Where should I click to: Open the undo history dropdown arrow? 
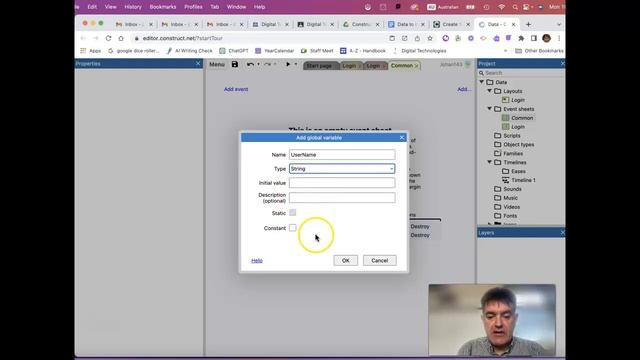click(x=258, y=64)
